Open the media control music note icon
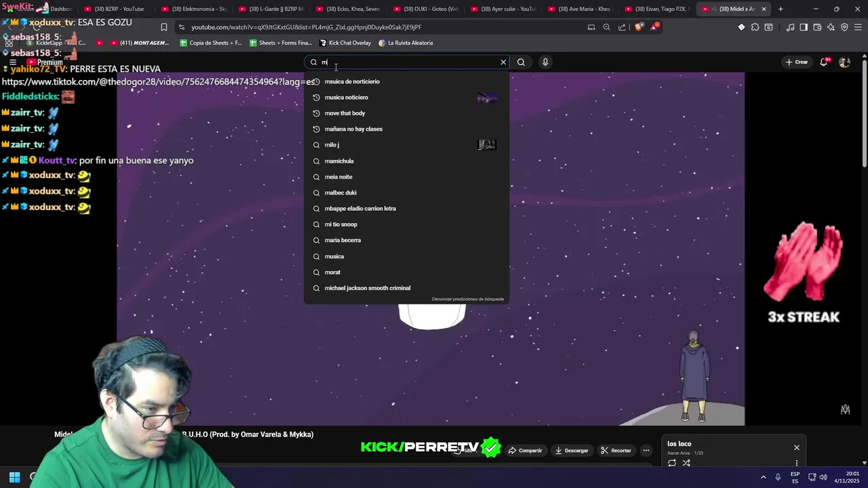The height and width of the screenshot is (488, 868). coord(790,27)
